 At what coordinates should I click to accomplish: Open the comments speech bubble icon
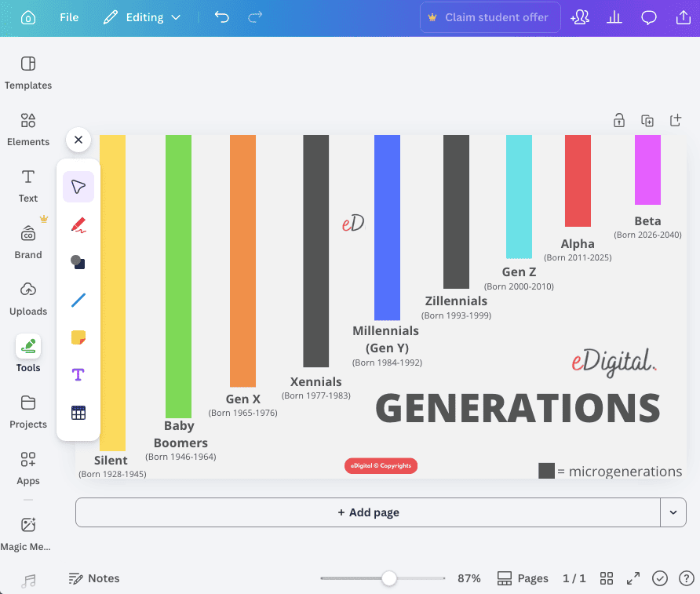click(649, 17)
